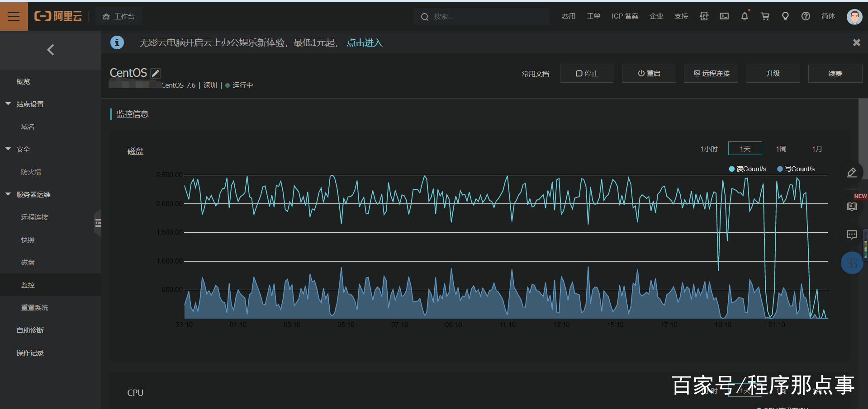This screenshot has height=409, width=868.
Task: Go back with the sidebar arrow
Action: [x=51, y=50]
